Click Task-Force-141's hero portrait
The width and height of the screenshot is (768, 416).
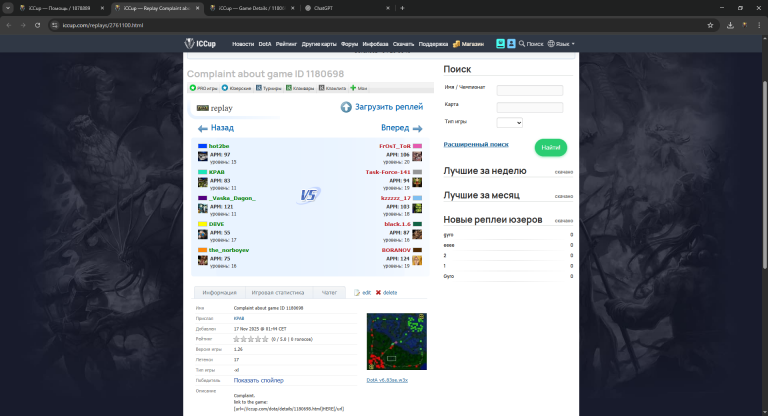(x=417, y=182)
